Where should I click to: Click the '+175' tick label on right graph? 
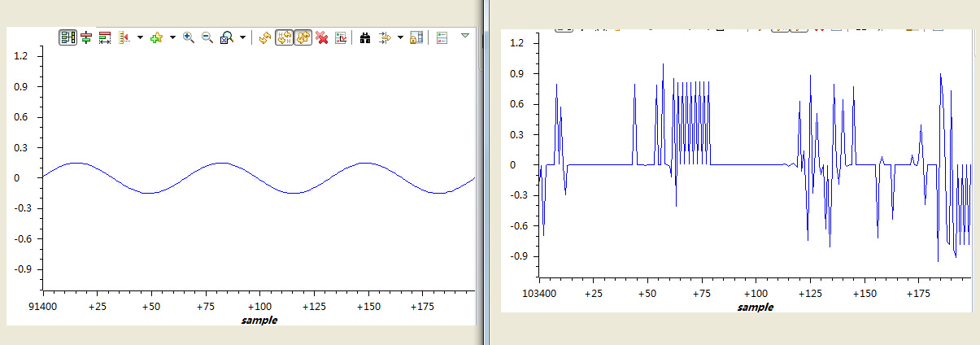(918, 294)
